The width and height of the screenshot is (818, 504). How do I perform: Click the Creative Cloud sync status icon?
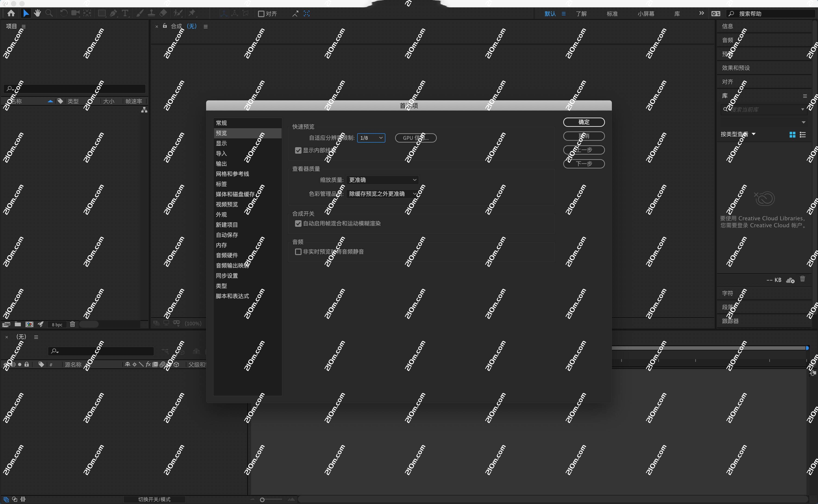coord(790,280)
